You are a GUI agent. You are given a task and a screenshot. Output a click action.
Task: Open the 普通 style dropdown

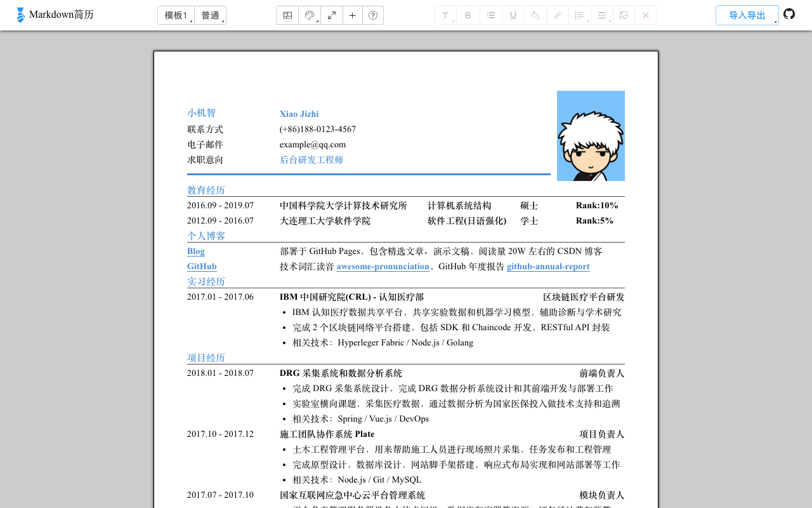point(211,15)
